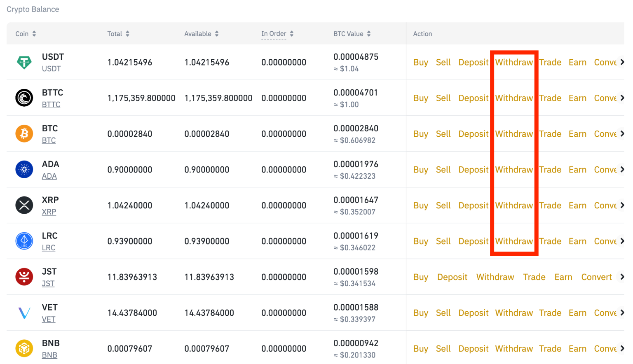This screenshot has height=364, width=633.
Task: Click the BTTC coin logo
Action: coord(24,98)
